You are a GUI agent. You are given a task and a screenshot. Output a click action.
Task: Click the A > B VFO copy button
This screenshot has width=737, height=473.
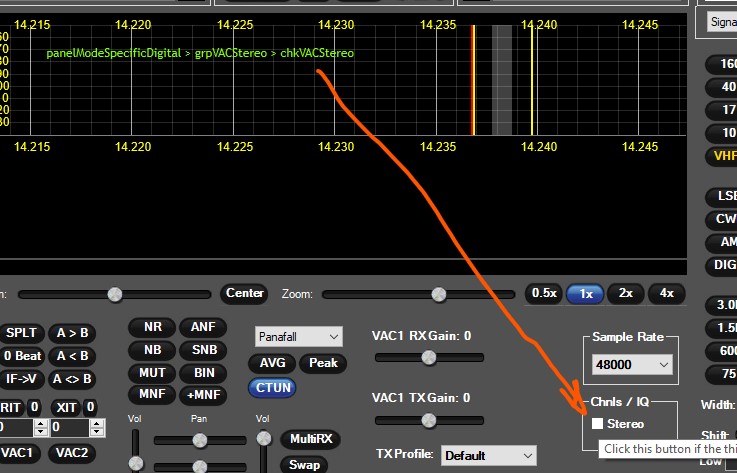(72, 333)
